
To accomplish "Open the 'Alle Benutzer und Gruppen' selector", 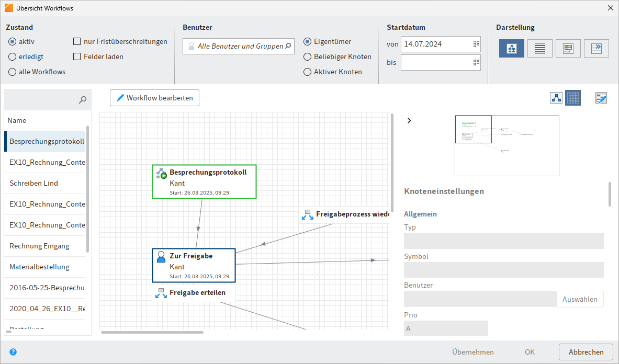I will tap(238, 46).
